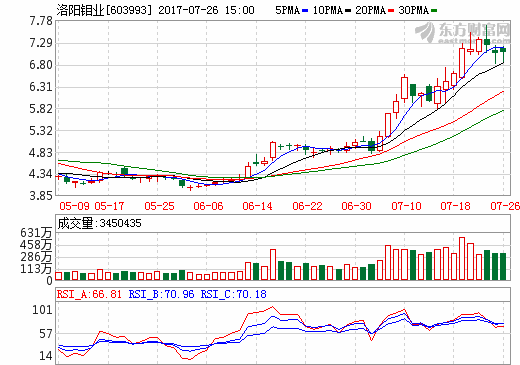Viewport: 520px width, 365px height.
Task: Click the rightmost green volume bar
Action: [x=503, y=267]
